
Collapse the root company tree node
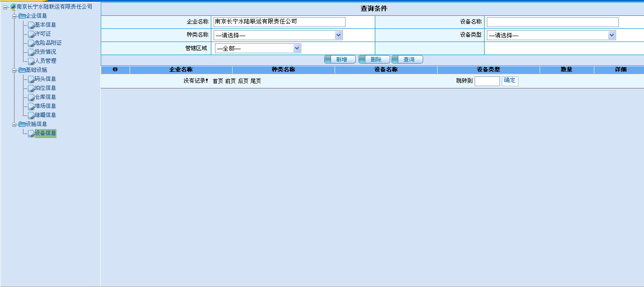[x=5, y=7]
